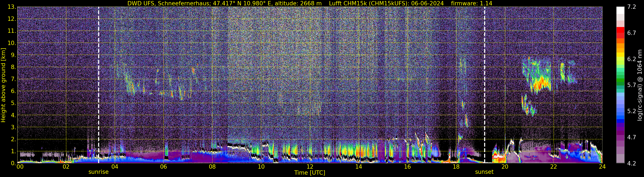Click the time axis tick label 18
This screenshot has width=644, height=177.
click(x=456, y=167)
